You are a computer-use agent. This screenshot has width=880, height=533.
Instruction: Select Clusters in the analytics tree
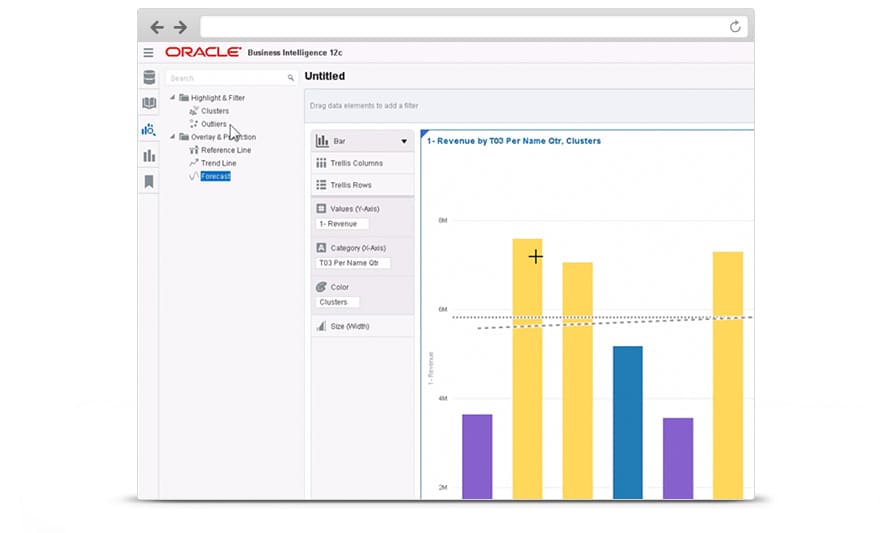pyautogui.click(x=214, y=111)
